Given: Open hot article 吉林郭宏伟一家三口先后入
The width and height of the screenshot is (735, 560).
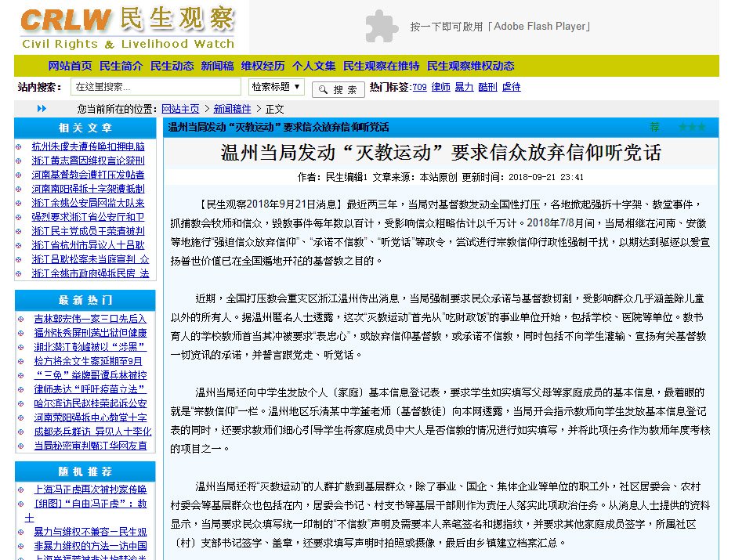Looking at the screenshot, I should pyautogui.click(x=90, y=319).
